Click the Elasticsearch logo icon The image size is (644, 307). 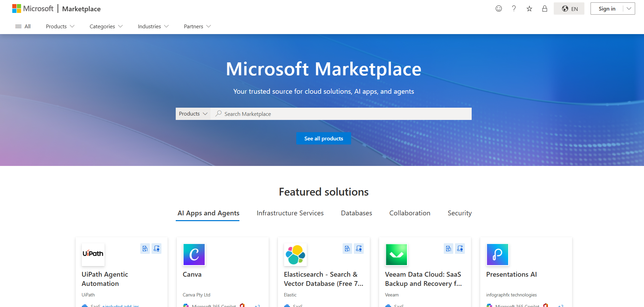295,255
